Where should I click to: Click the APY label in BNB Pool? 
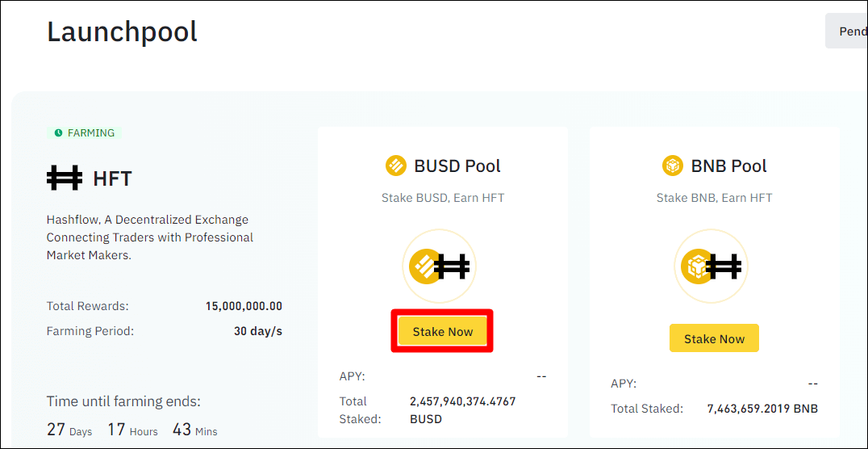pos(624,384)
